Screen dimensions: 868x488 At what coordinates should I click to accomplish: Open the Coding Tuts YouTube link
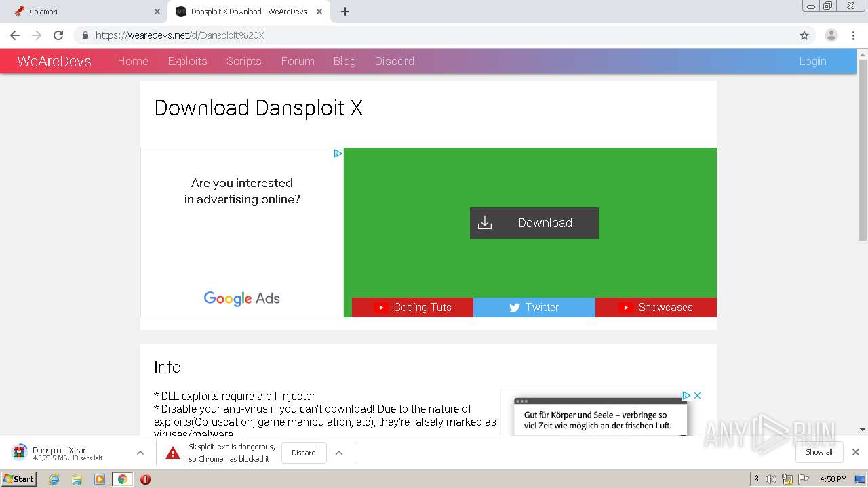[412, 307]
